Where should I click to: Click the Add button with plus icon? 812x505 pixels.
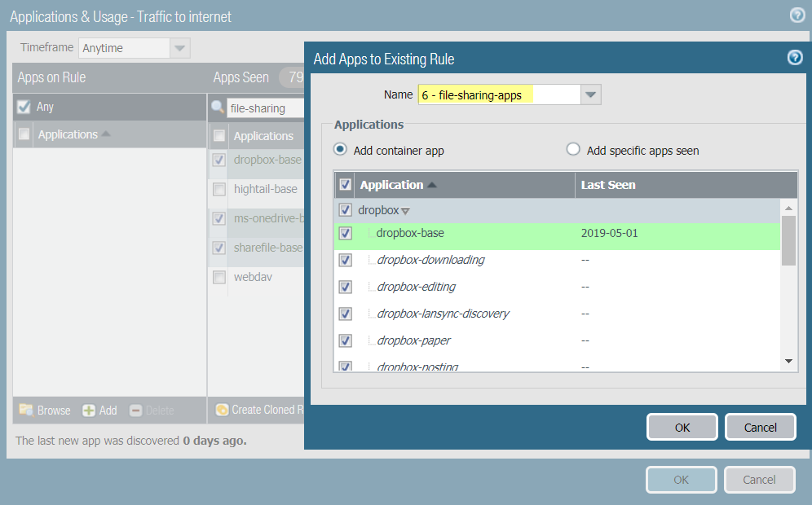100,411
